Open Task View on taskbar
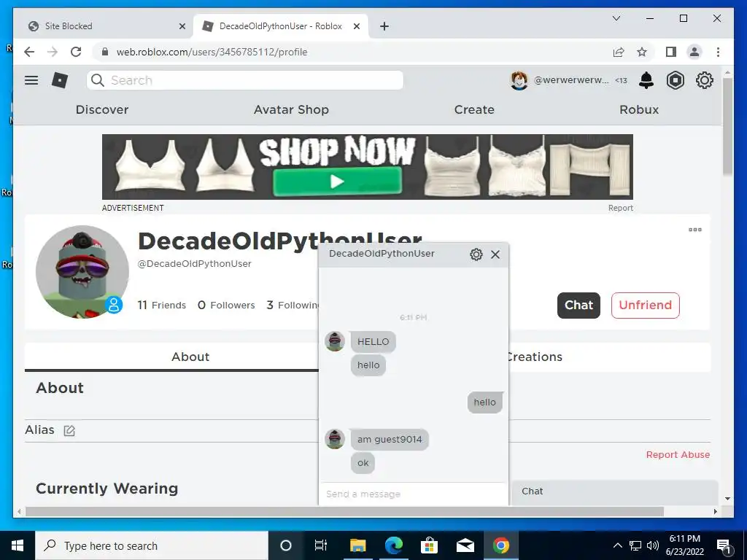This screenshot has width=747, height=560. pyautogui.click(x=321, y=545)
